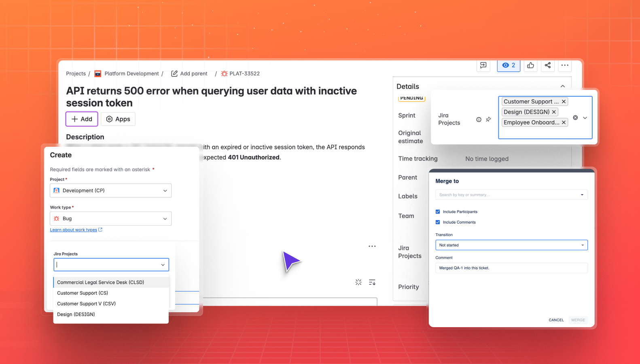
Task: Toggle the Jira Projects dropdown chevron in Create
Action: click(163, 265)
